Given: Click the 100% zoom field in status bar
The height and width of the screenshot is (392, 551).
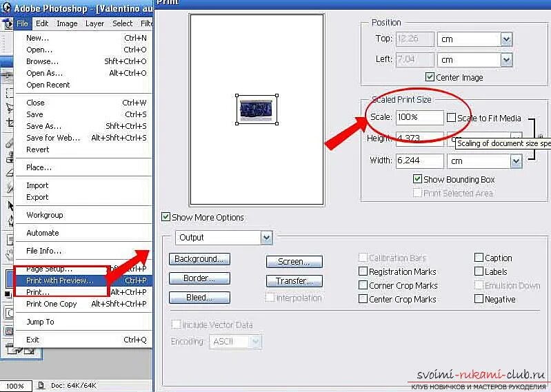Looking at the screenshot, I should click(16, 386).
